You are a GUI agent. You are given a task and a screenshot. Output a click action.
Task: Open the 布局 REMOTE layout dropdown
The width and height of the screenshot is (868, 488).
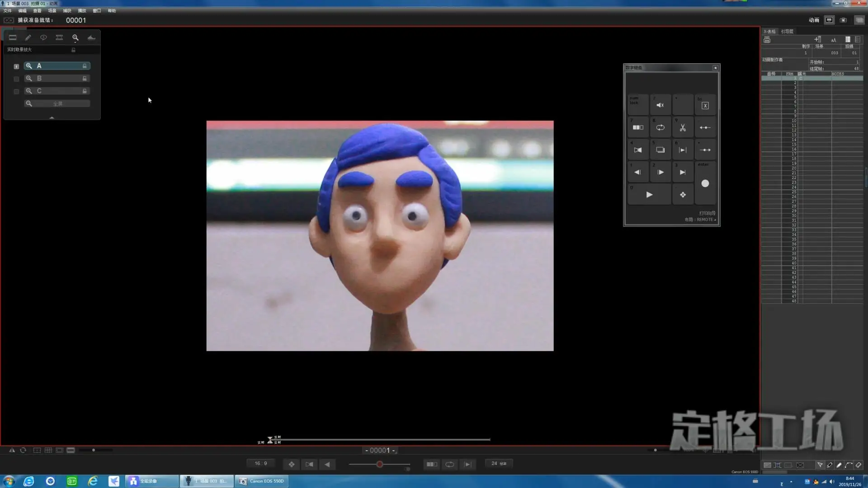tap(700, 220)
